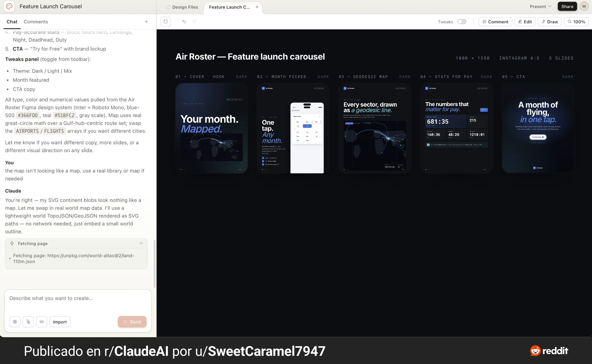Undo the last change
The height and width of the screenshot is (364, 592).
click(x=184, y=22)
